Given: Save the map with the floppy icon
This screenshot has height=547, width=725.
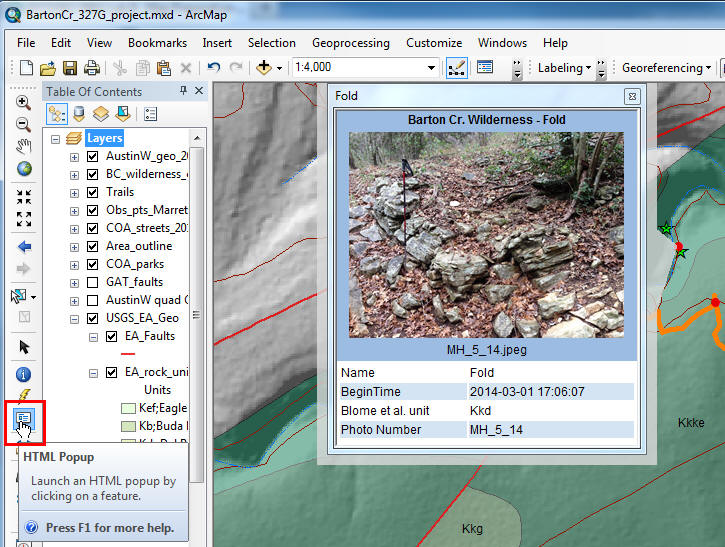Looking at the screenshot, I should (x=70, y=68).
